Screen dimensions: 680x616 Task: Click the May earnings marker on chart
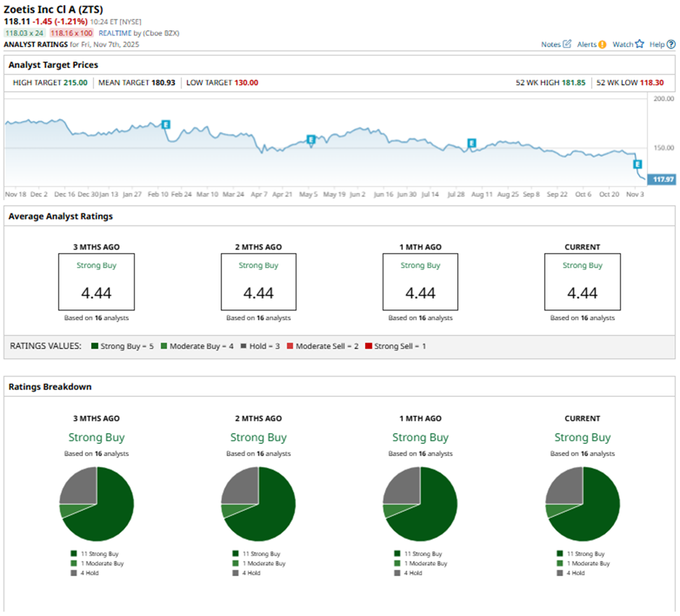click(310, 139)
